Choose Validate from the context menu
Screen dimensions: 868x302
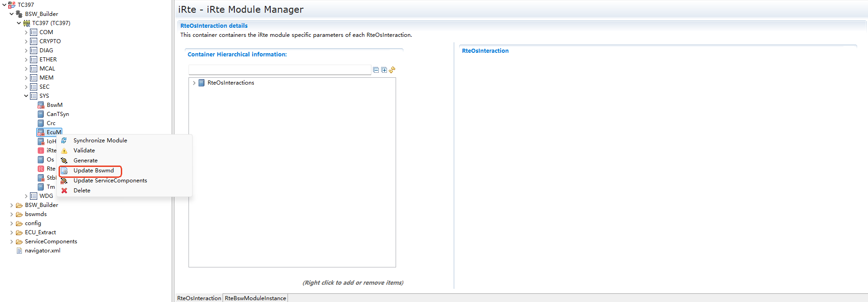(84, 151)
